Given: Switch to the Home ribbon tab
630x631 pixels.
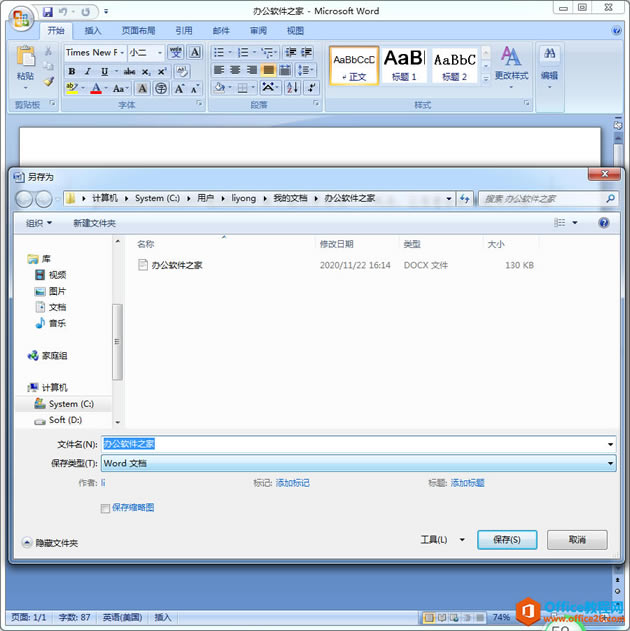Looking at the screenshot, I should pyautogui.click(x=56, y=31).
